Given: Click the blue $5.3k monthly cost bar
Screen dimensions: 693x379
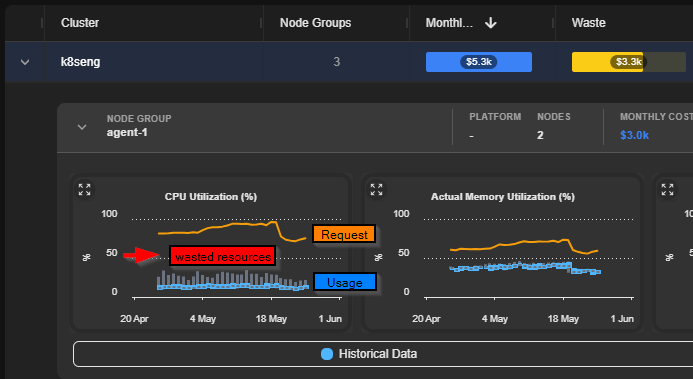Looking at the screenshot, I should [479, 62].
